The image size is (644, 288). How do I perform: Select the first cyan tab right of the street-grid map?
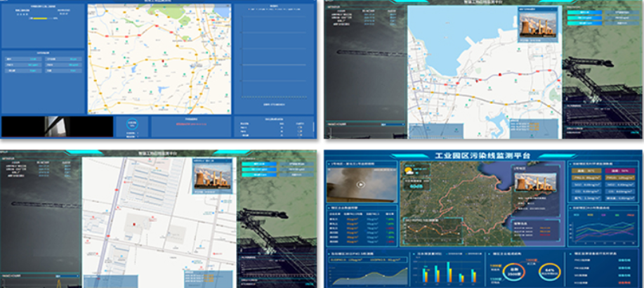point(258,164)
